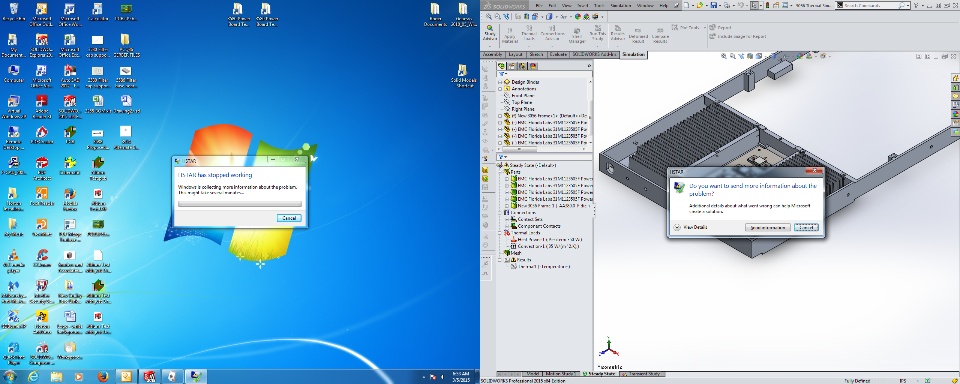Click Include Image for Report
Image resolution: width=960 pixels, height=384 pixels.
pyautogui.click(x=738, y=37)
